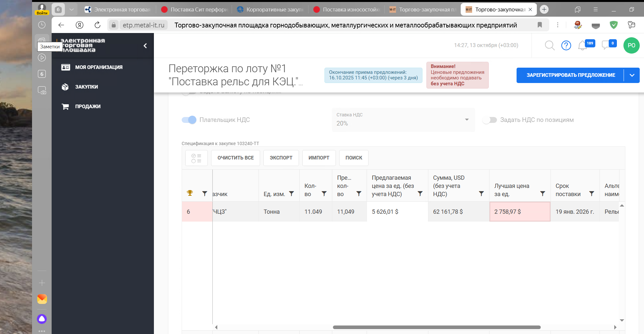
Task: Close the active Торгово-закупочная tab
Action: [x=530, y=9]
